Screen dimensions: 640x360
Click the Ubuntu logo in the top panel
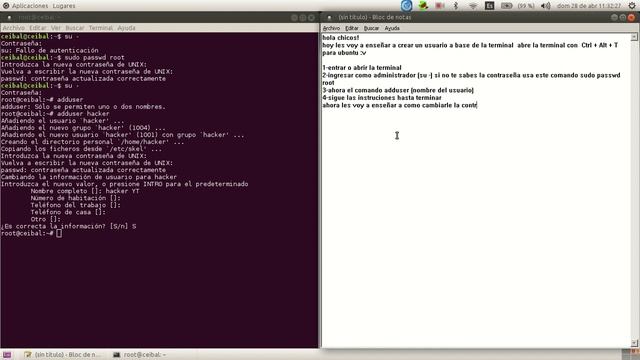[x=6, y=6]
